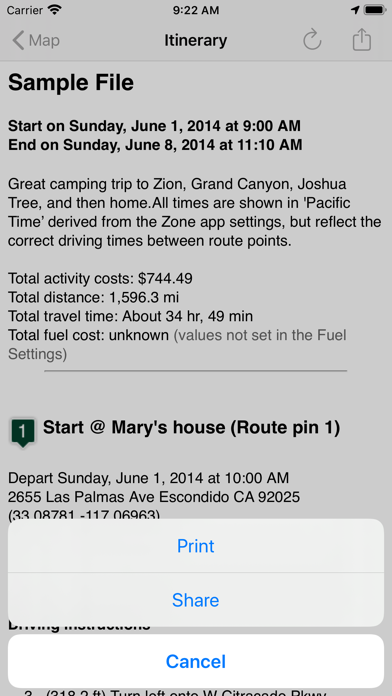392x696 pixels.
Task: Tap the Depart Sunday, June 1 line
Action: 149,478
